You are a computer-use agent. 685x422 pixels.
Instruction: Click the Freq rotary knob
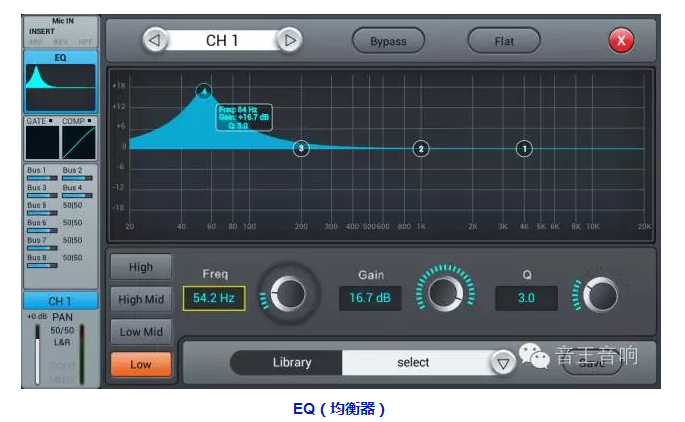(x=289, y=295)
